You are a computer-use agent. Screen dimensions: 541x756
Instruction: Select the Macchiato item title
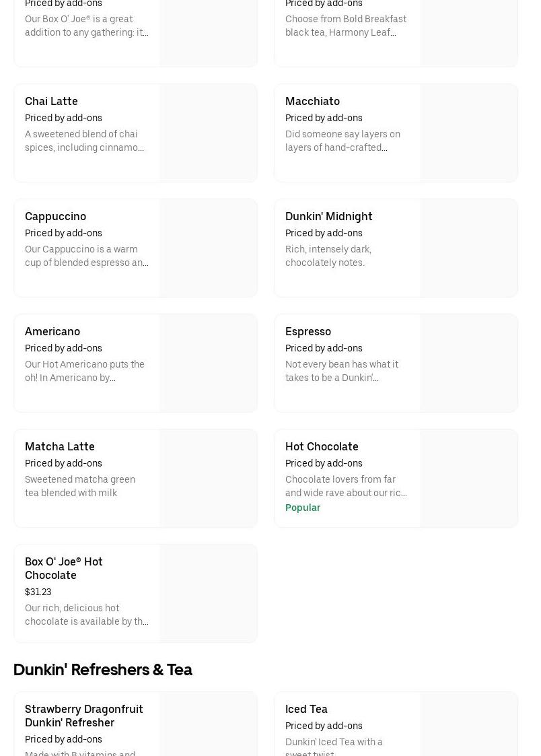tap(312, 101)
